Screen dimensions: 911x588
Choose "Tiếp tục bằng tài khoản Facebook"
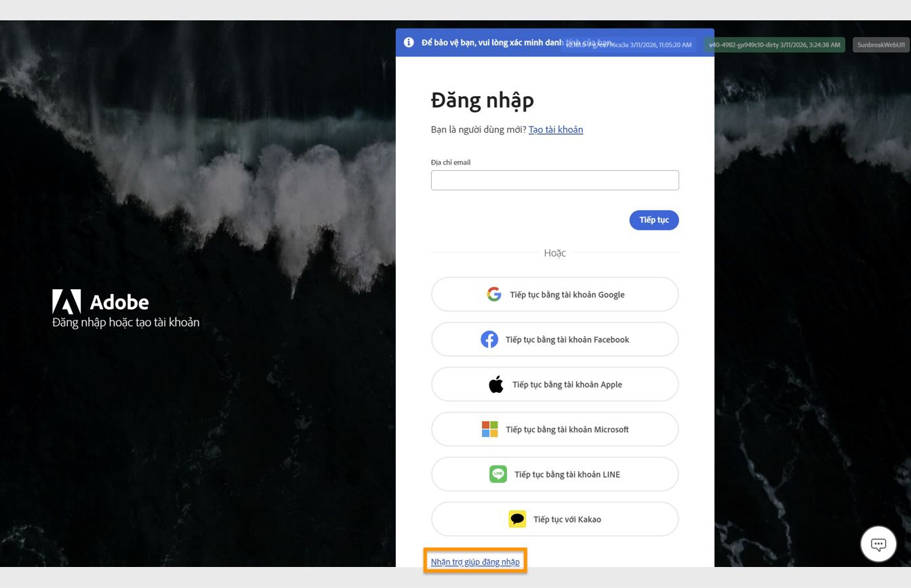click(x=554, y=339)
